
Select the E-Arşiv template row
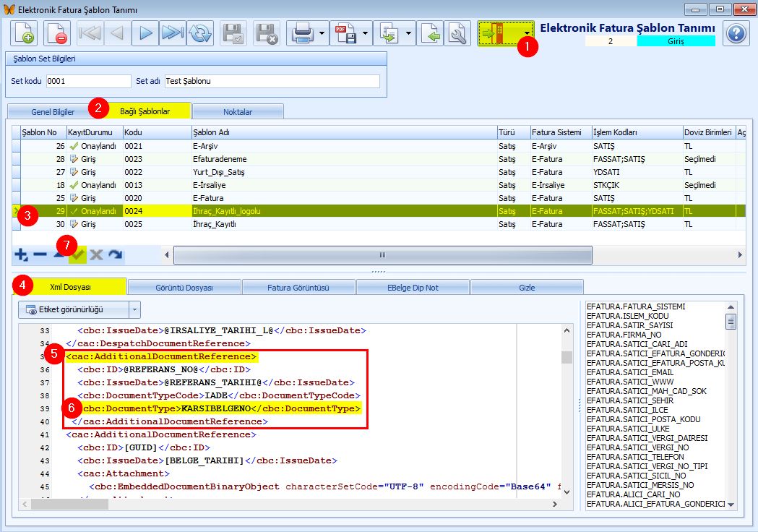point(379,146)
